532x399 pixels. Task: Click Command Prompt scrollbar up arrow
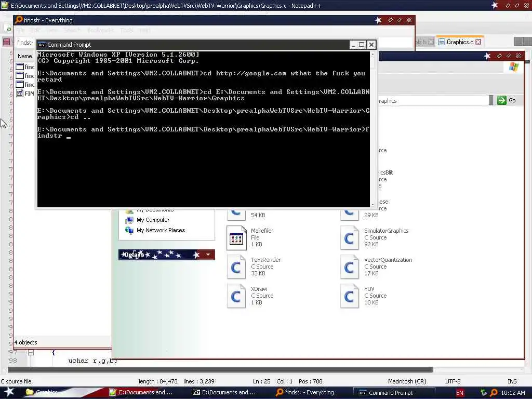pos(373,54)
